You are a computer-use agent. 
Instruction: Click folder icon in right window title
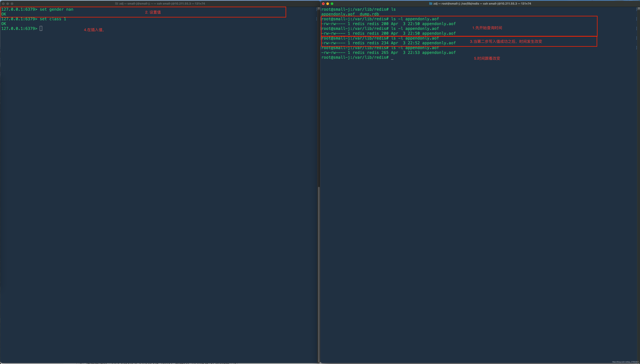point(431,3)
